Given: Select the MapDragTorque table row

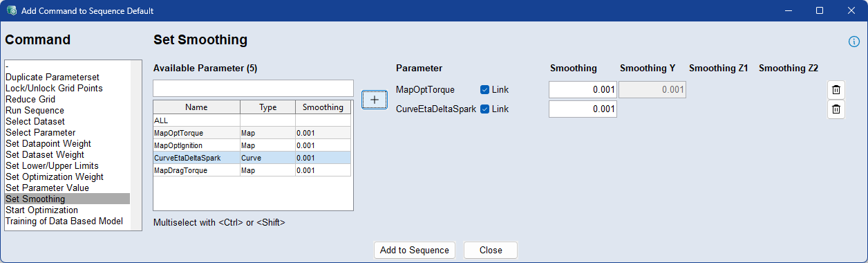Looking at the screenshot, I should [252, 170].
